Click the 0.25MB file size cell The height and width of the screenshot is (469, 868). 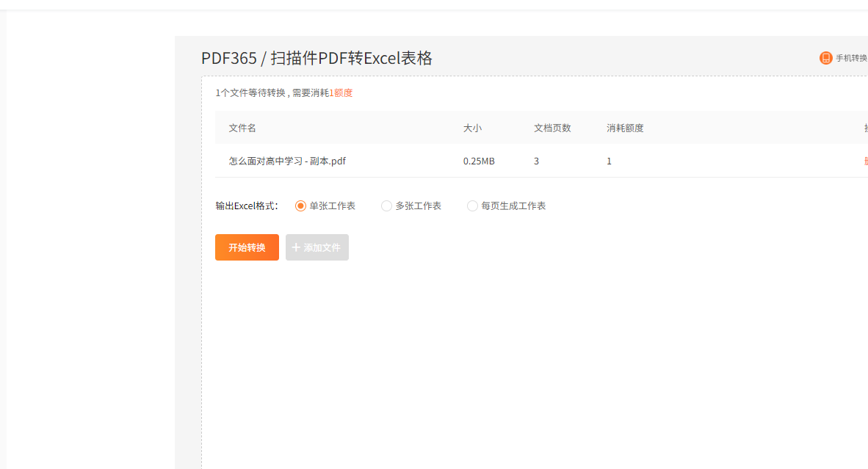(x=479, y=161)
